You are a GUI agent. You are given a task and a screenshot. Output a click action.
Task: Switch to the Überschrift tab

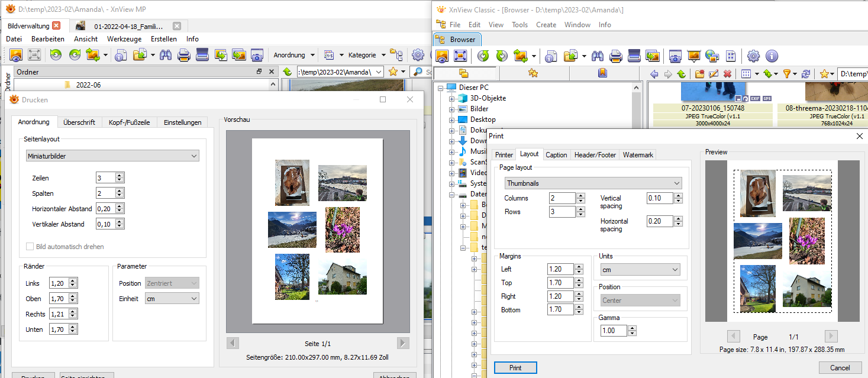(79, 122)
